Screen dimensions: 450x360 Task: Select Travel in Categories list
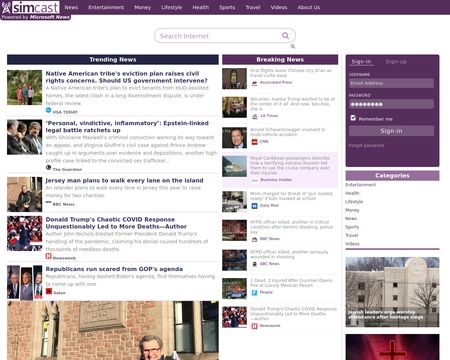(x=352, y=235)
